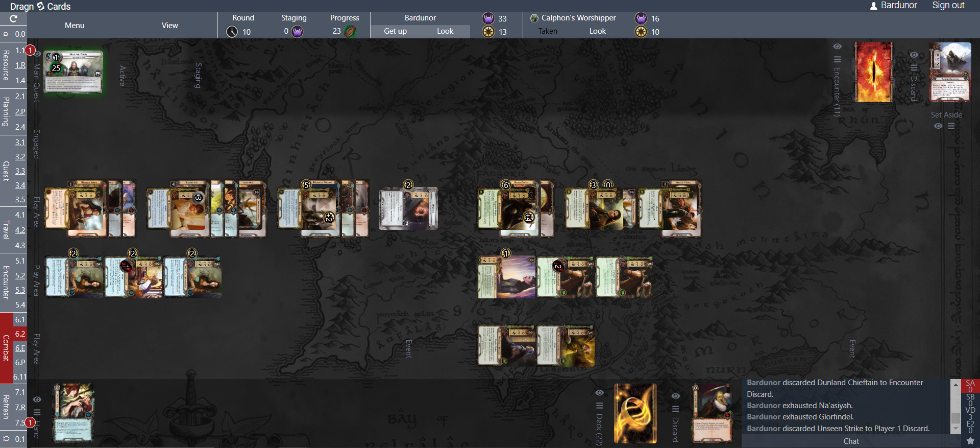980x448 pixels.
Task: Jump to step 6.E combat step
Action: tap(20, 348)
